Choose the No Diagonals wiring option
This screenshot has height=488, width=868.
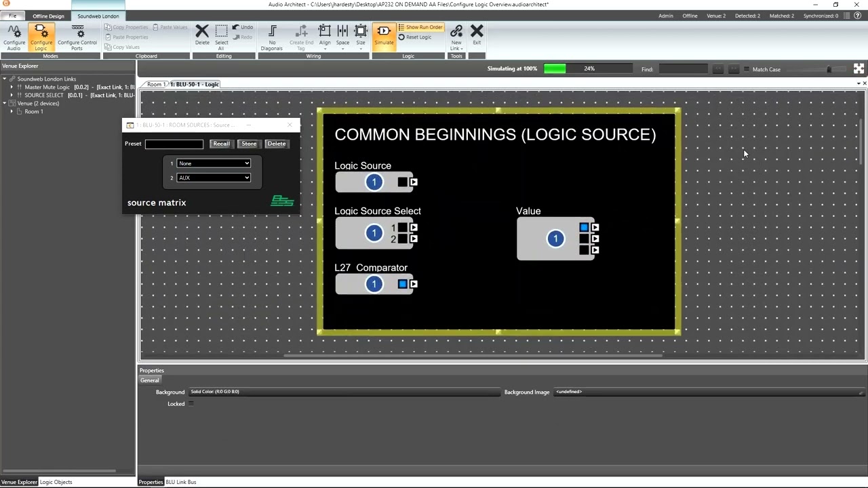[272, 37]
